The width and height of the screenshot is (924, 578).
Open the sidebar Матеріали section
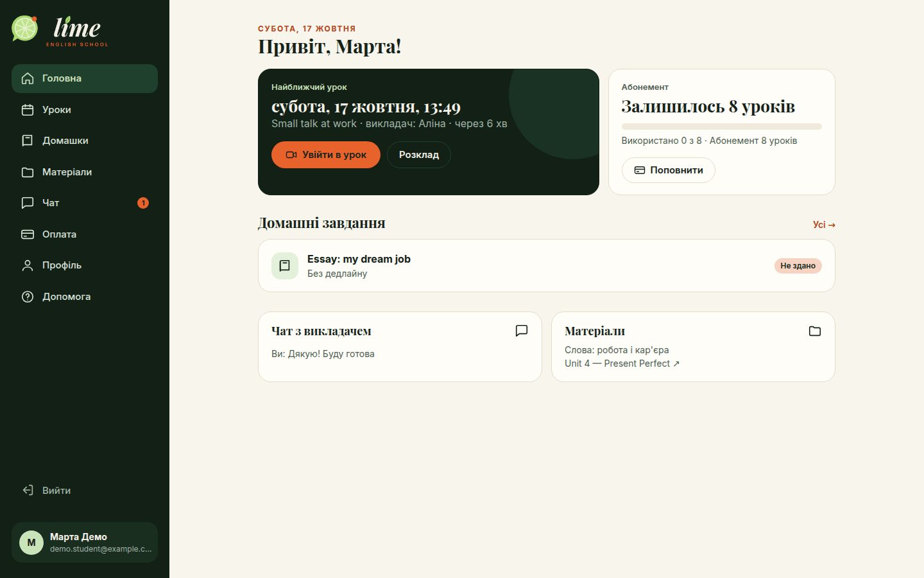tap(85, 172)
